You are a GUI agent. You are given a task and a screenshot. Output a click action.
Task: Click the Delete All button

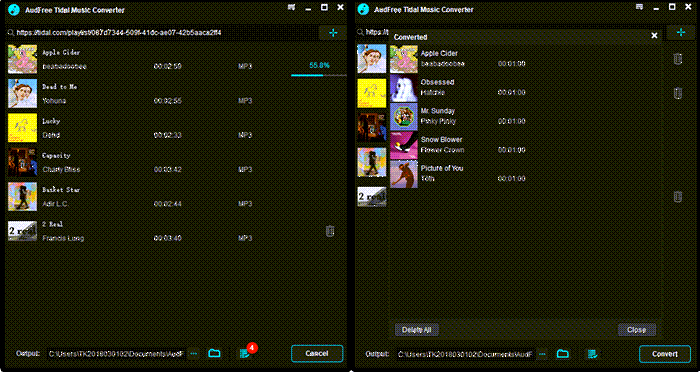tap(417, 330)
